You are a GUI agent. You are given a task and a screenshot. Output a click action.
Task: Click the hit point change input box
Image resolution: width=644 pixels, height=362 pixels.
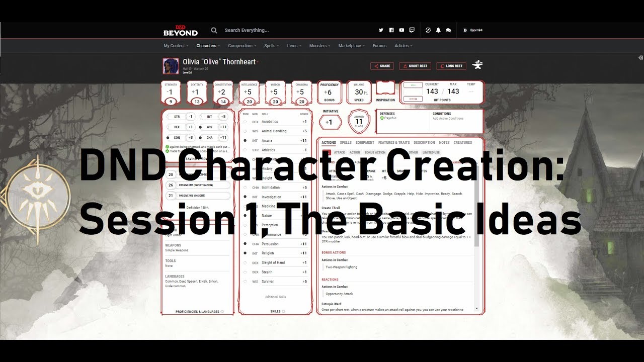[x=413, y=92]
